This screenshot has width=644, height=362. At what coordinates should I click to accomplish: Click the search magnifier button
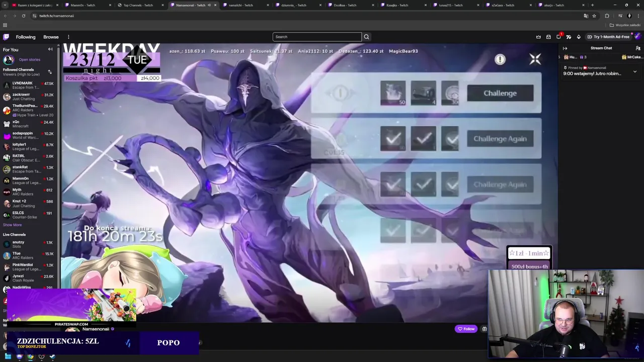[366, 37]
